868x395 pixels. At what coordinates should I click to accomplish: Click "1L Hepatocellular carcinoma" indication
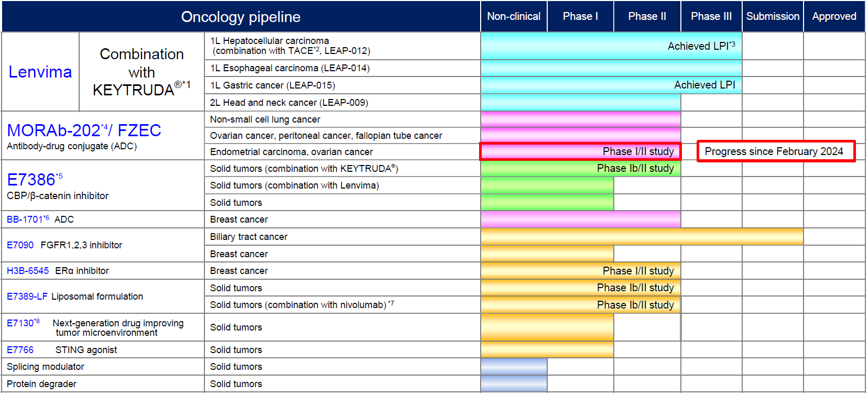269,41
